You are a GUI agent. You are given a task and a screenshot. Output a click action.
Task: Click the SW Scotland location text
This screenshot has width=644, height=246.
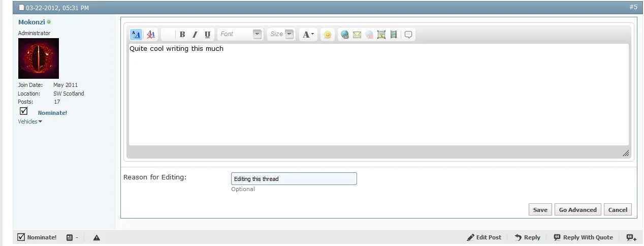click(69, 94)
